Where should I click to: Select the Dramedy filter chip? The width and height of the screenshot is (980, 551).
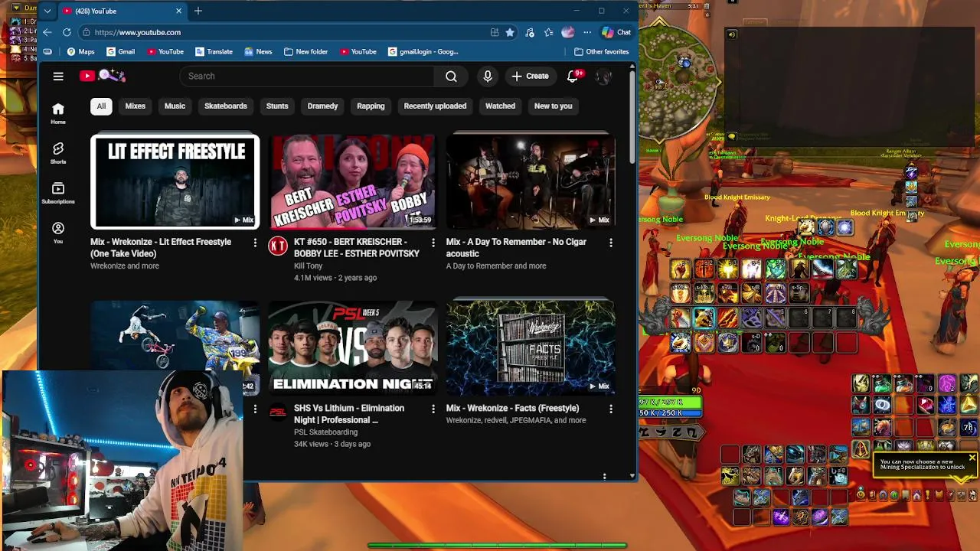322,106
